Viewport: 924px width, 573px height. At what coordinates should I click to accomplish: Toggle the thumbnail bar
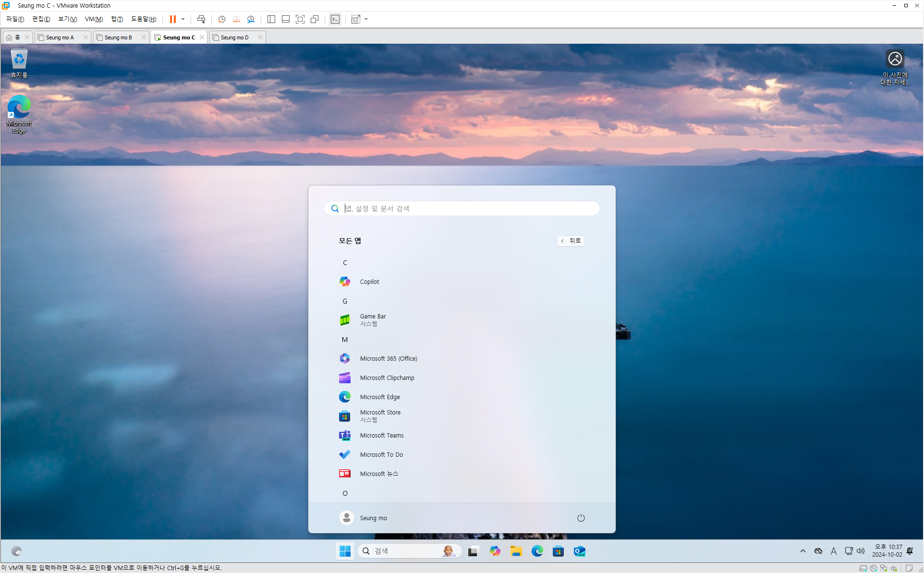(285, 19)
